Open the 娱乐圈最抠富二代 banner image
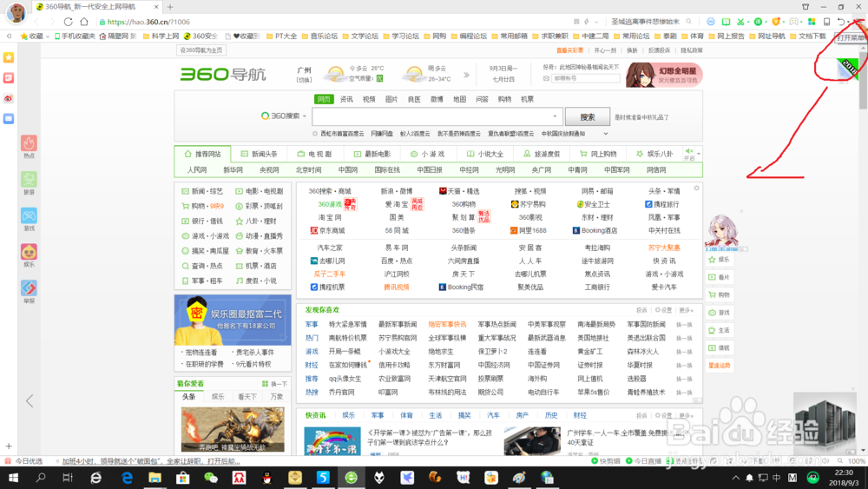The height and width of the screenshot is (489, 868). coord(233,320)
